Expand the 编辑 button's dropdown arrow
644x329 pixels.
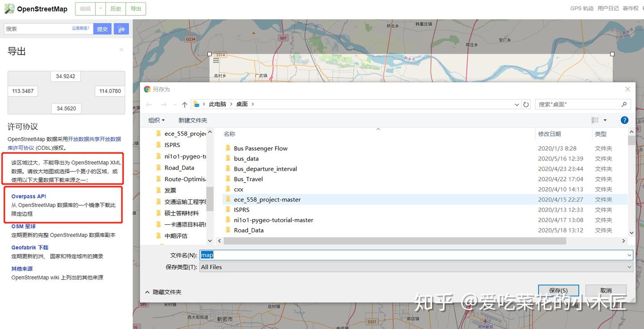coord(99,8)
